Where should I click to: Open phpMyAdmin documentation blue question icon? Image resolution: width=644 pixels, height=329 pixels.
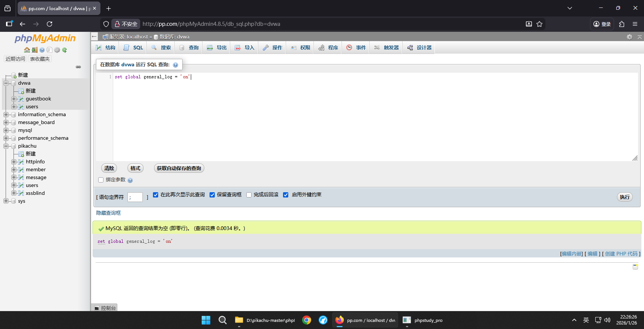(x=42, y=50)
